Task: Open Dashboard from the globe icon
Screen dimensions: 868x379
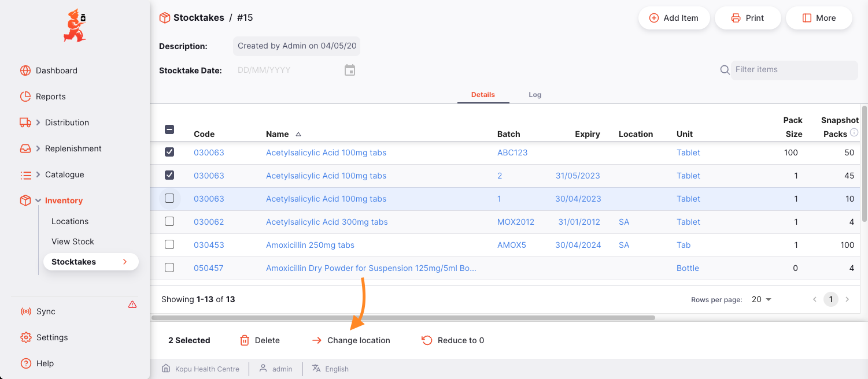Action: pos(25,70)
